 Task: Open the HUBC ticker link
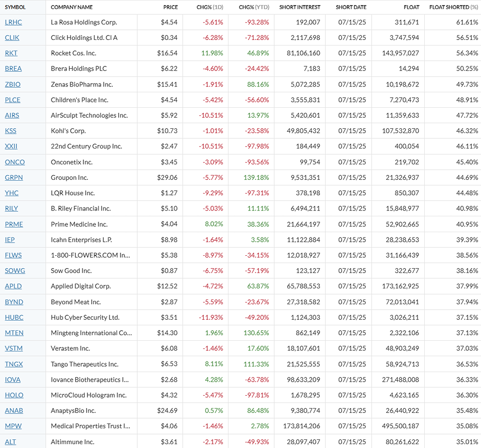(x=14, y=317)
